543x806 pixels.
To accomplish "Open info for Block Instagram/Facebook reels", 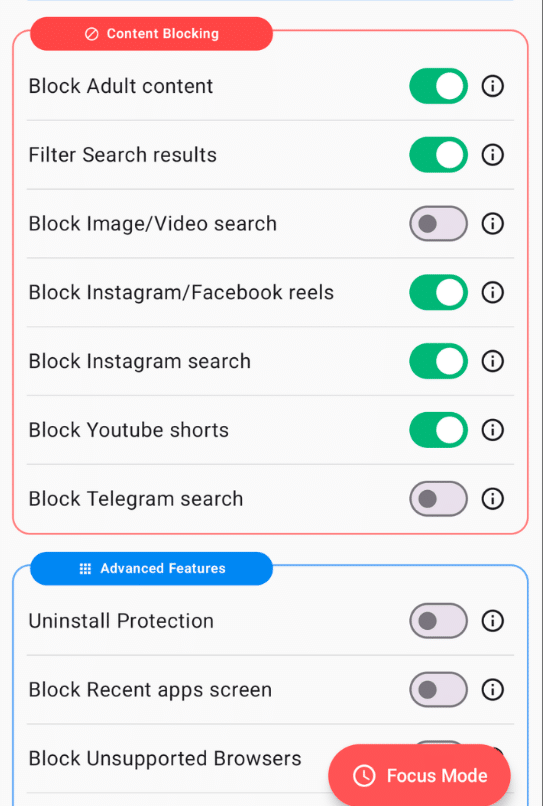I will 493,292.
